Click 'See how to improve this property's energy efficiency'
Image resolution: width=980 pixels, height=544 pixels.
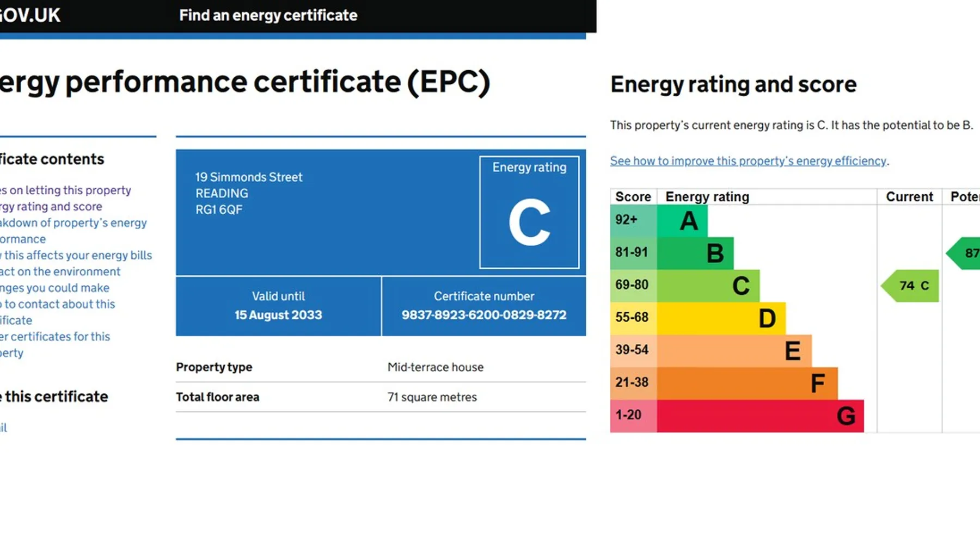click(x=748, y=161)
